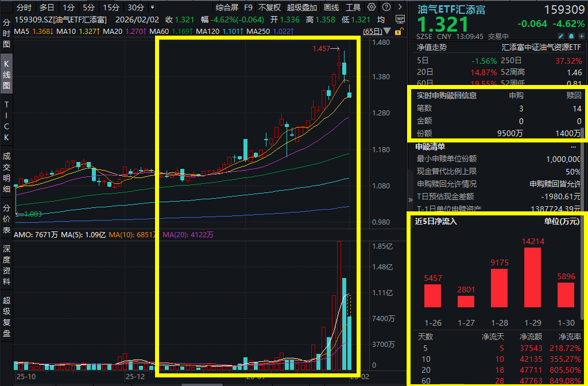
Task: Open the TICK sidebar view
Action: 6,121
